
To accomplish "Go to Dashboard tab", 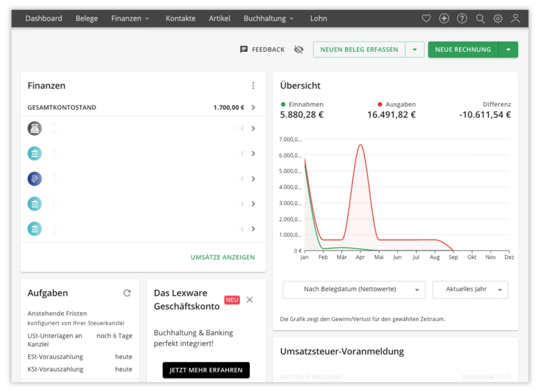I will (x=44, y=19).
